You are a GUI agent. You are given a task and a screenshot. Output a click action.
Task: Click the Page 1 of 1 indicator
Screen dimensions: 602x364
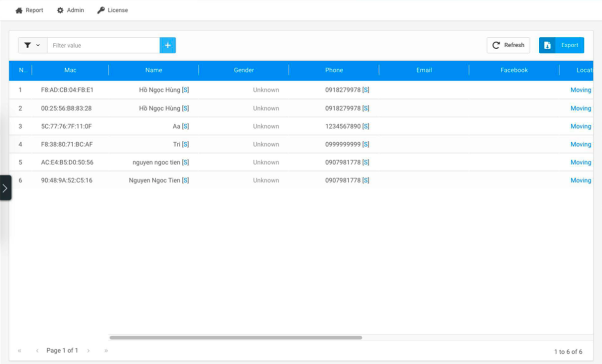[62, 351]
